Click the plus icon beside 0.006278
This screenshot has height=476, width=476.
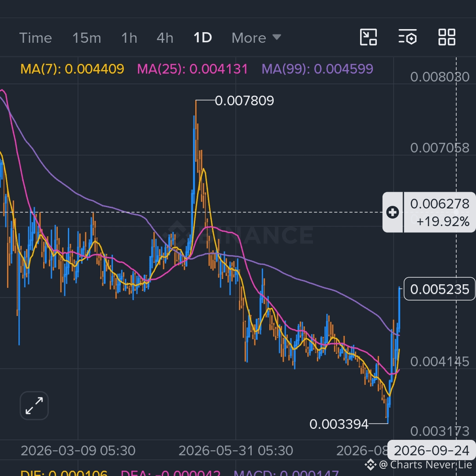click(393, 212)
